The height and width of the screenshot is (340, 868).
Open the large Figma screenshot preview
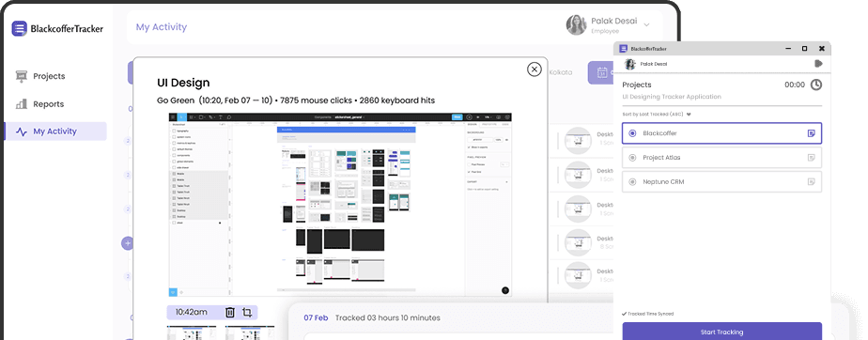340,205
